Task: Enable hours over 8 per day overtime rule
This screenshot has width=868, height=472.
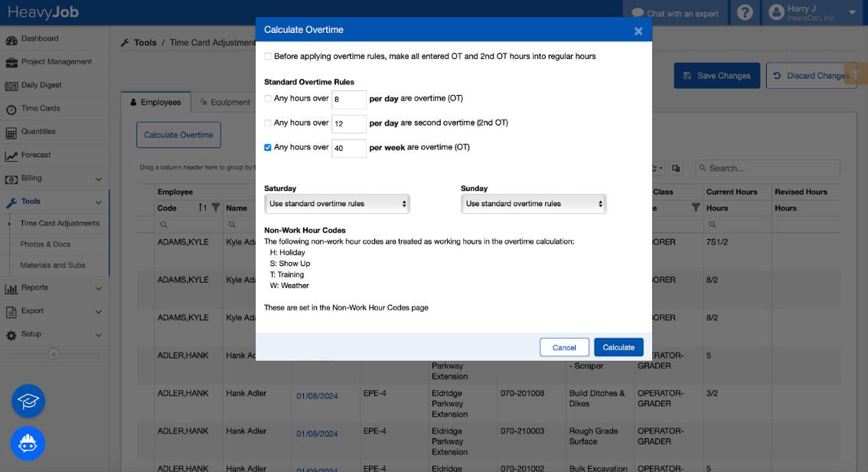Action: pos(268,99)
